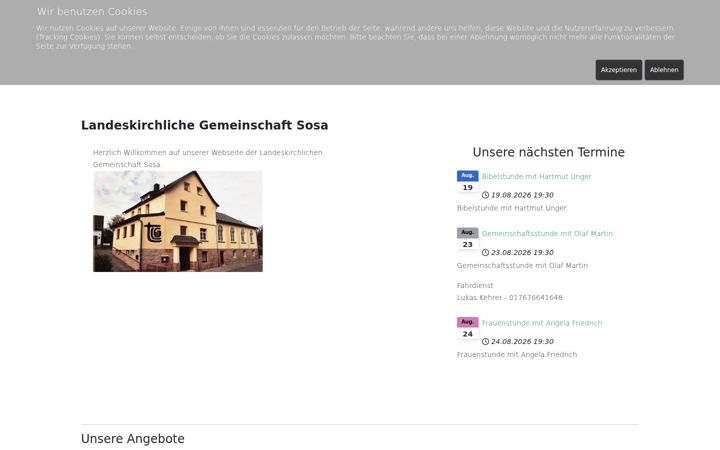
Task: Click the Aug. 24 calendar date icon
Action: pos(467,328)
